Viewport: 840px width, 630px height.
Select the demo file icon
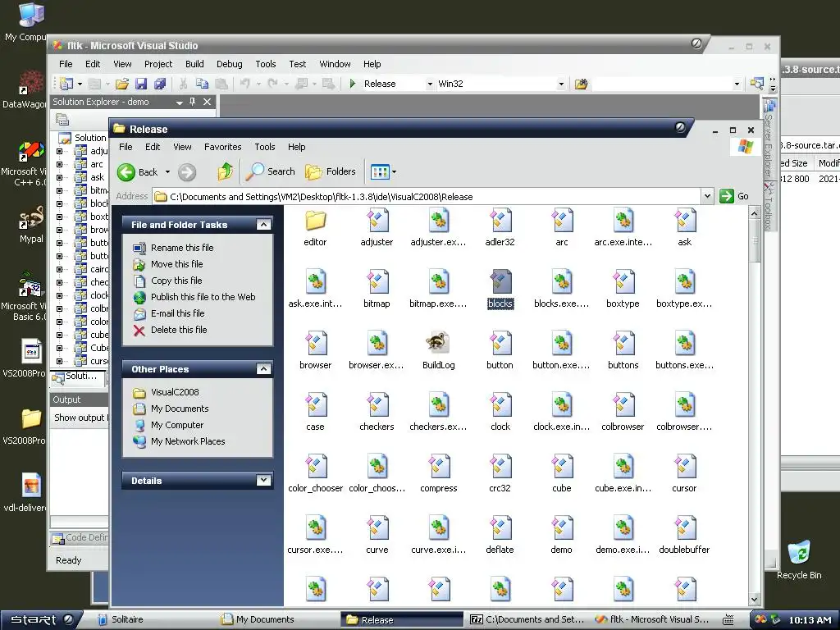(561, 528)
